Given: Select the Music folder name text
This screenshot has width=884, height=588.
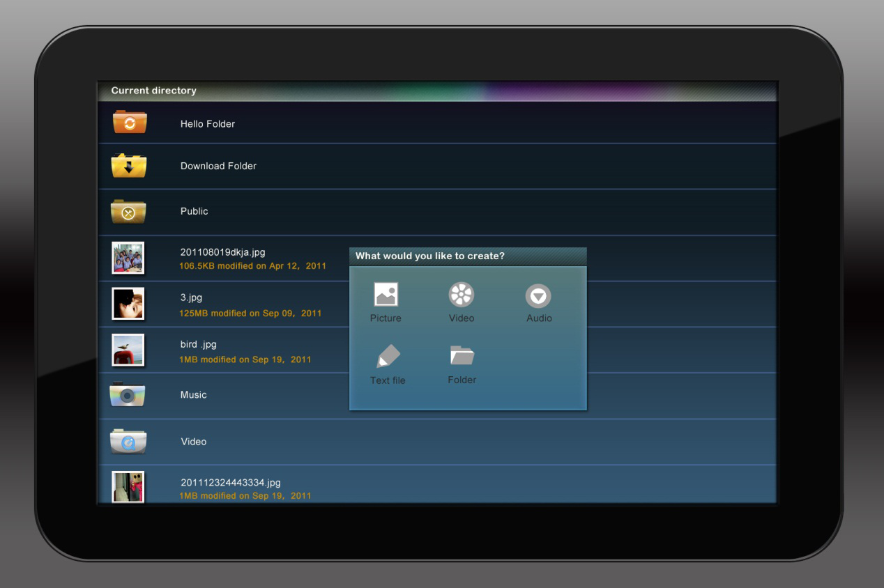Looking at the screenshot, I should pos(193,395).
